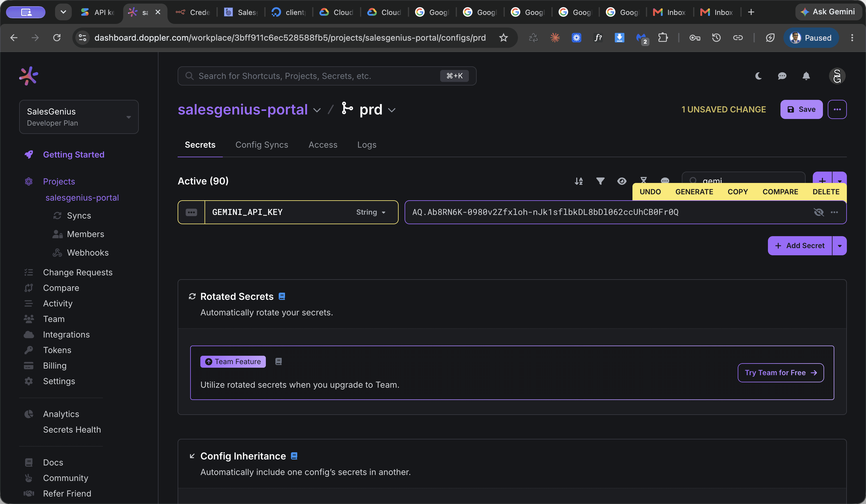Toggle visibility of all secret values

pyautogui.click(x=622, y=181)
